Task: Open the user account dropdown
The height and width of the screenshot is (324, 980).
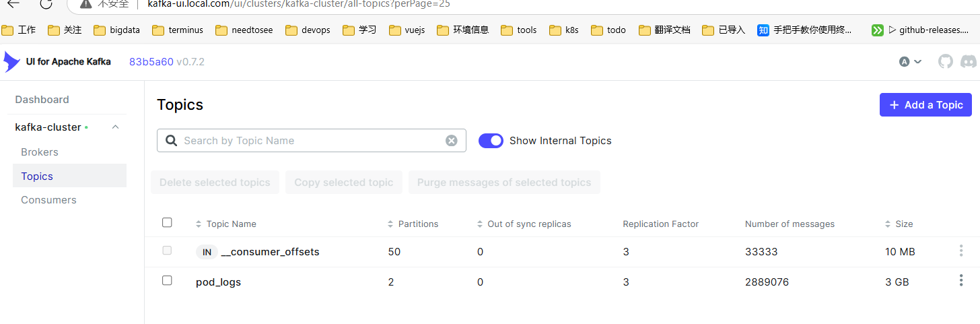Action: click(910, 62)
